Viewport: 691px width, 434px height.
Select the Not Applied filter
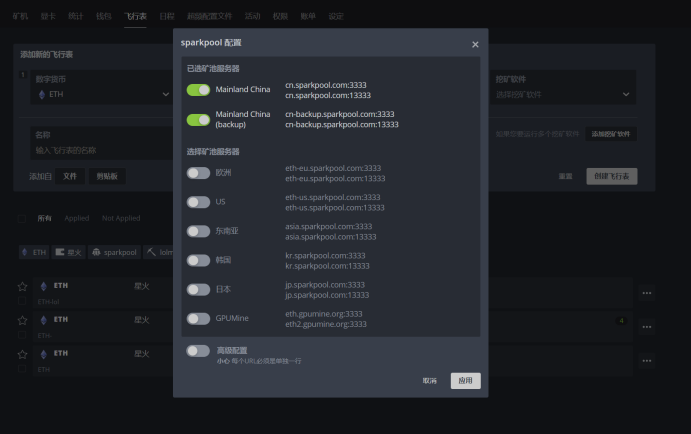[x=121, y=218]
